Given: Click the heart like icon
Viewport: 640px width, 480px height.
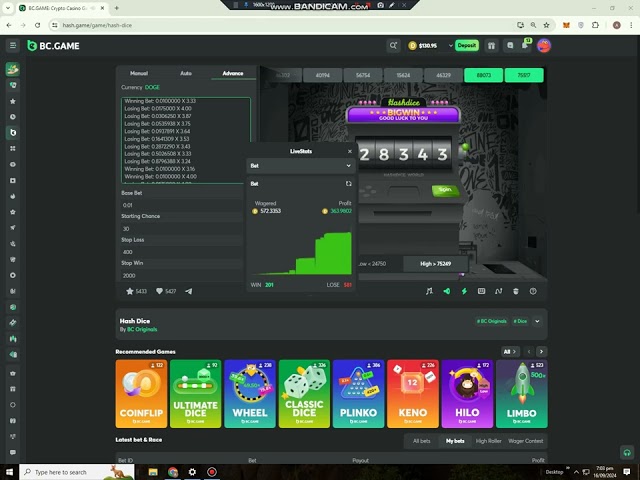Looking at the screenshot, I should point(158,291).
